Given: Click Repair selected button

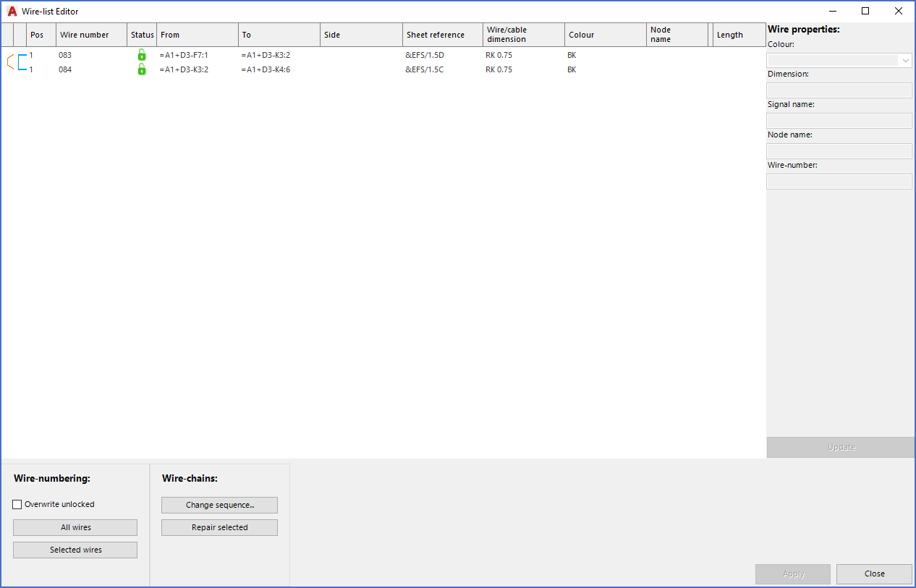Looking at the screenshot, I should click(x=219, y=527).
